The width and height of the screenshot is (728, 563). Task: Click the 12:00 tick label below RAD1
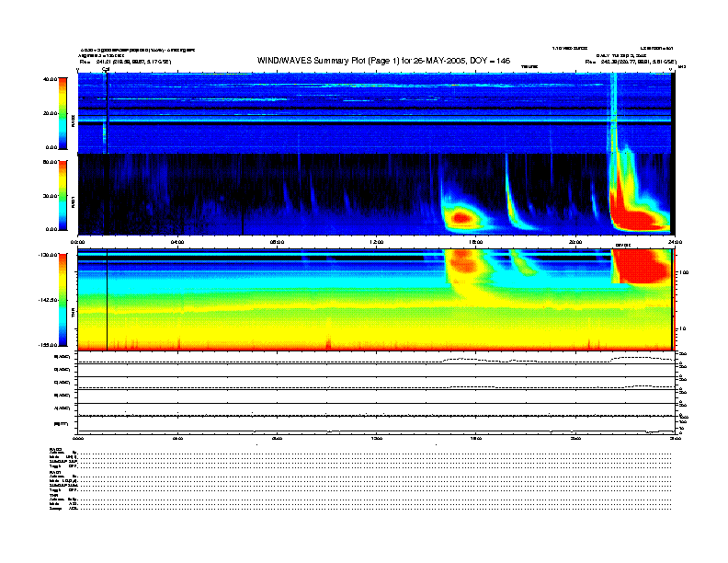click(x=377, y=242)
